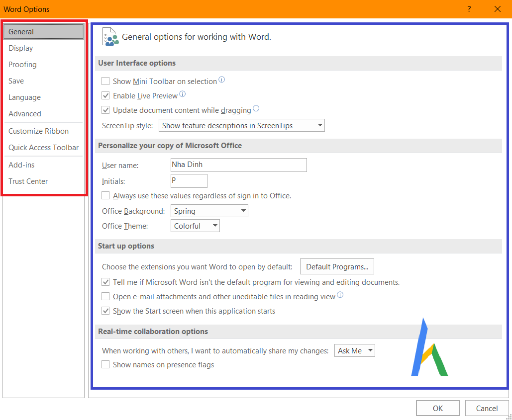
Task: Click the info icon after Update document content while dragging
Action: [x=256, y=108]
